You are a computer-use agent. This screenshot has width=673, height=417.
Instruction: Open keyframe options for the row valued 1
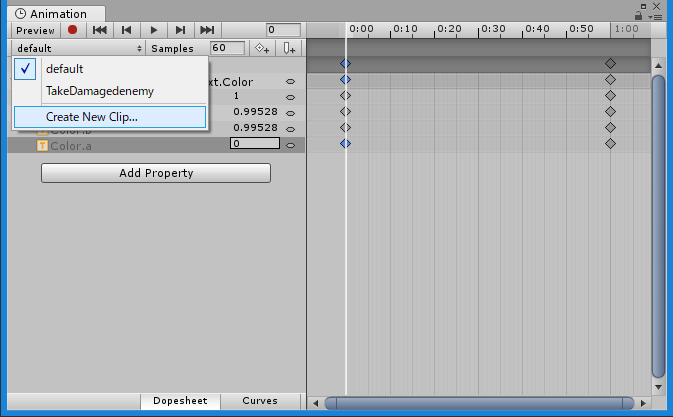tap(291, 97)
